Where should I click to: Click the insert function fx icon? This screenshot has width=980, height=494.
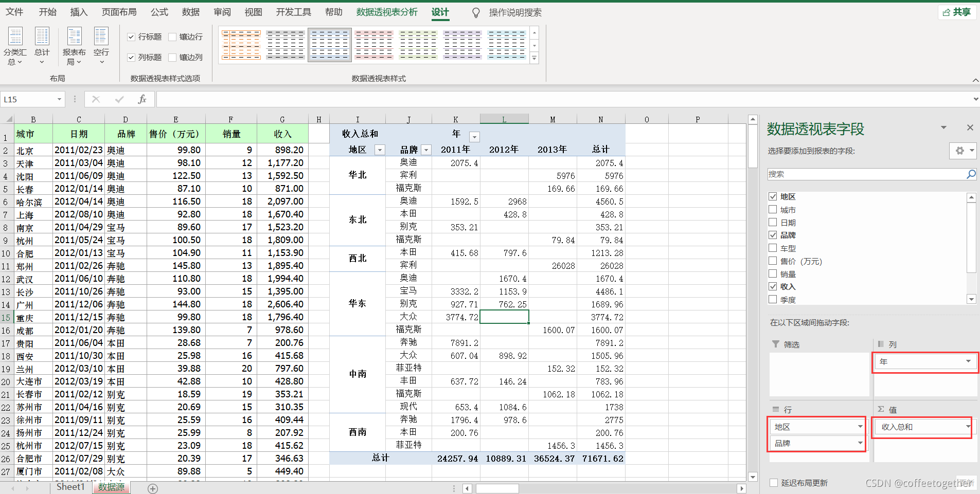(x=142, y=99)
